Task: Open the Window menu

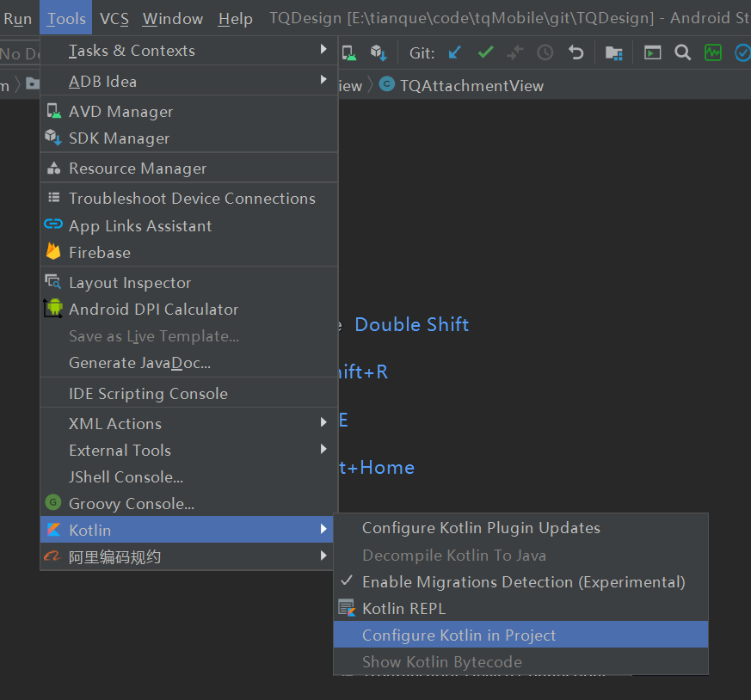Action: pos(172,18)
